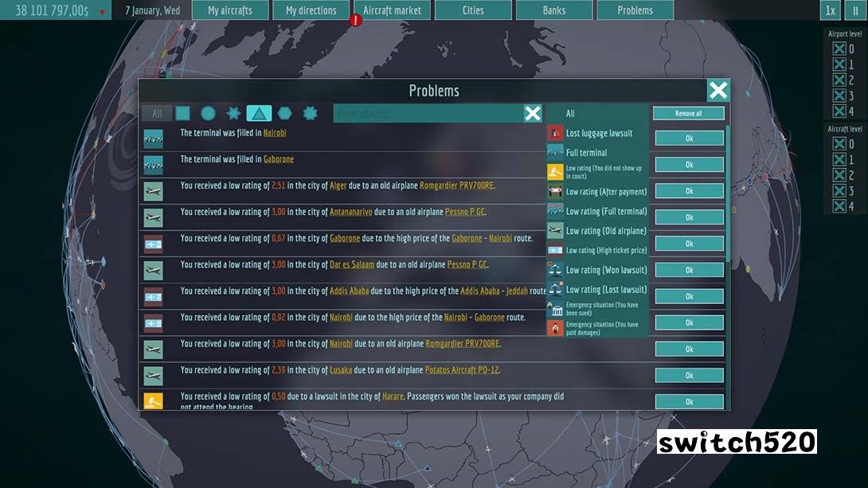Click airplane icon on the Antananarivo row
Screen dimensions: 868x488
pyautogui.click(x=154, y=217)
